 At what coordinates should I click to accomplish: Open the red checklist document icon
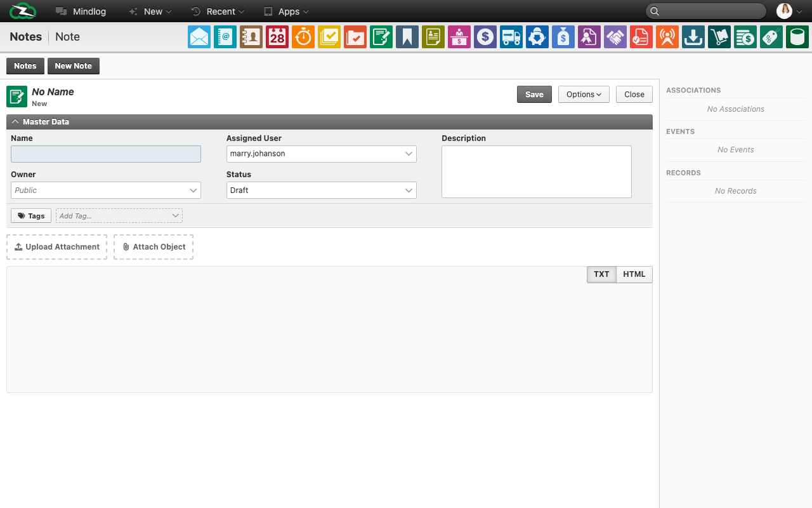click(x=641, y=37)
